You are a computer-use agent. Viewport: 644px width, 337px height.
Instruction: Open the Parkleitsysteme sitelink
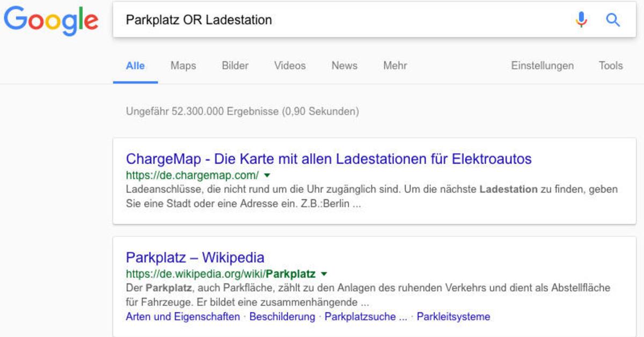[x=453, y=317]
